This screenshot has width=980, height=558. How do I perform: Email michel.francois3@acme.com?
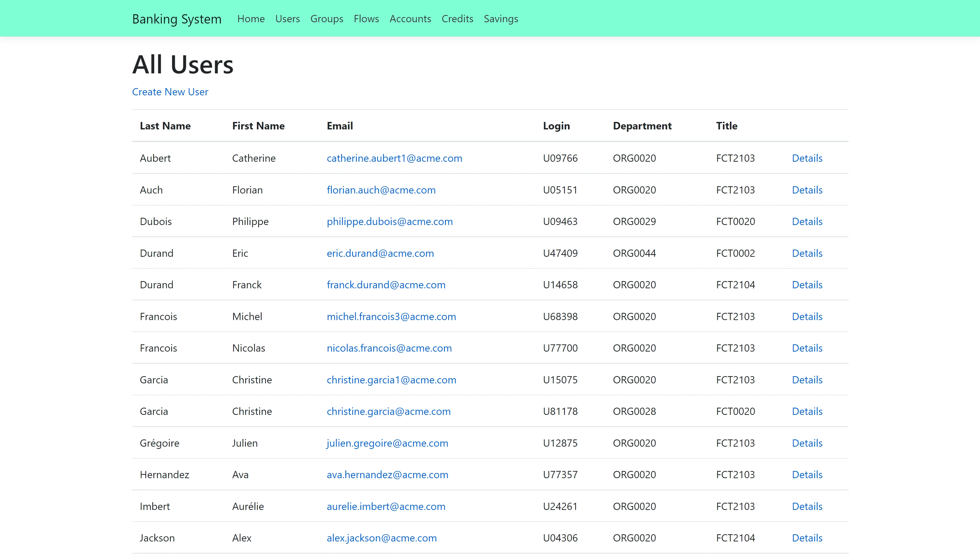[391, 316]
